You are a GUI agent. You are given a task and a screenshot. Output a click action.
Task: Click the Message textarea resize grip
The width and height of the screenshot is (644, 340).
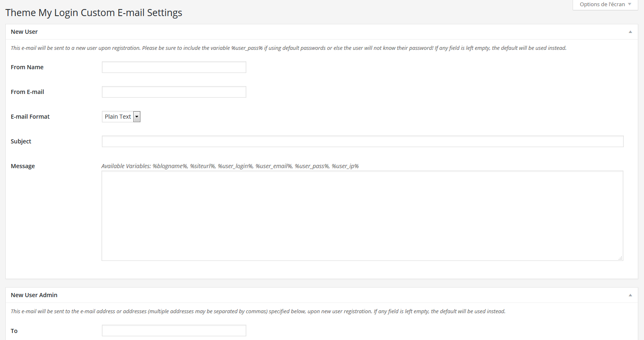coord(620,258)
